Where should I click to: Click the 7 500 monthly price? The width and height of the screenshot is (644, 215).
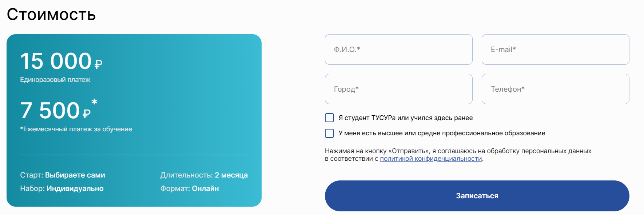[50, 110]
